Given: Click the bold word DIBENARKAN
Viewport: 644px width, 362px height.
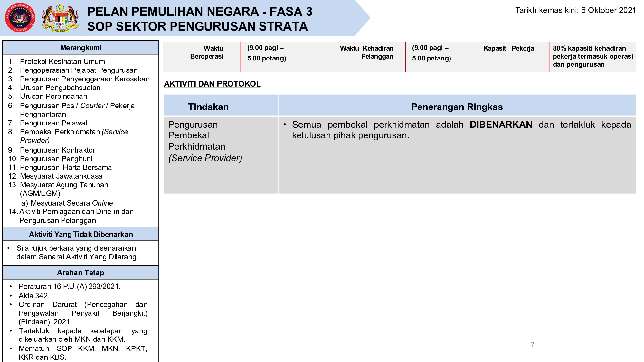Looking at the screenshot, I should (x=501, y=125).
